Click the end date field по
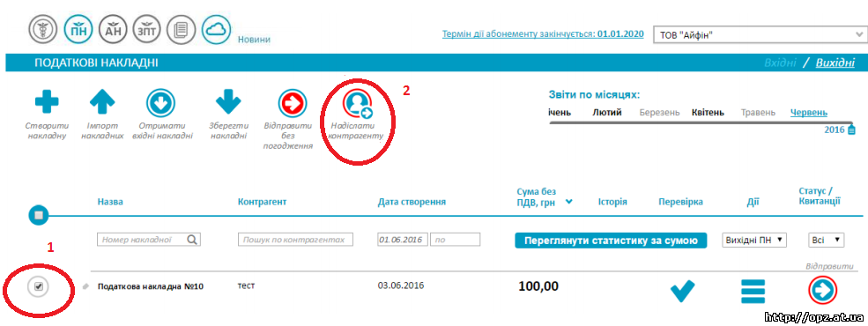The width and height of the screenshot is (868, 326). [x=456, y=240]
